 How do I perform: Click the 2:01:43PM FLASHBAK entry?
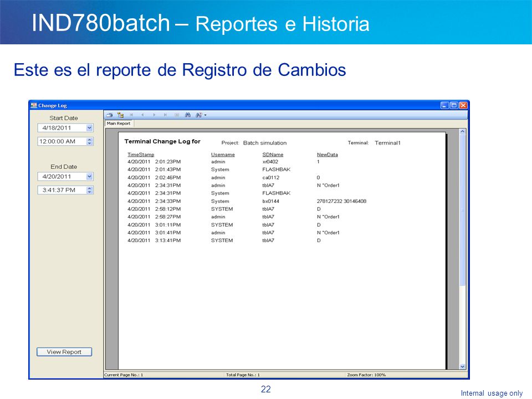[x=277, y=170]
